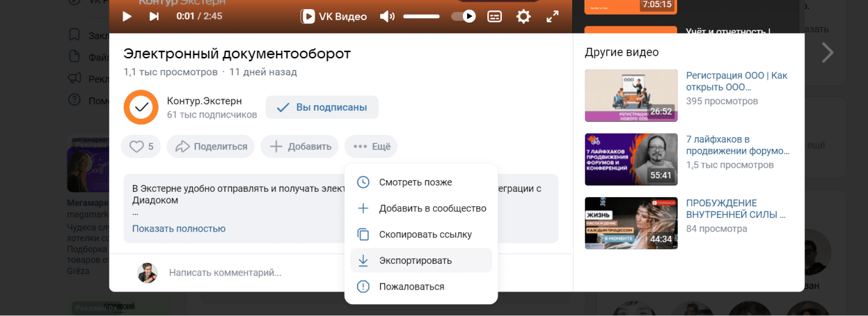Skip to the next video
Image resolution: width=868 pixels, height=316 pixels.
click(154, 17)
